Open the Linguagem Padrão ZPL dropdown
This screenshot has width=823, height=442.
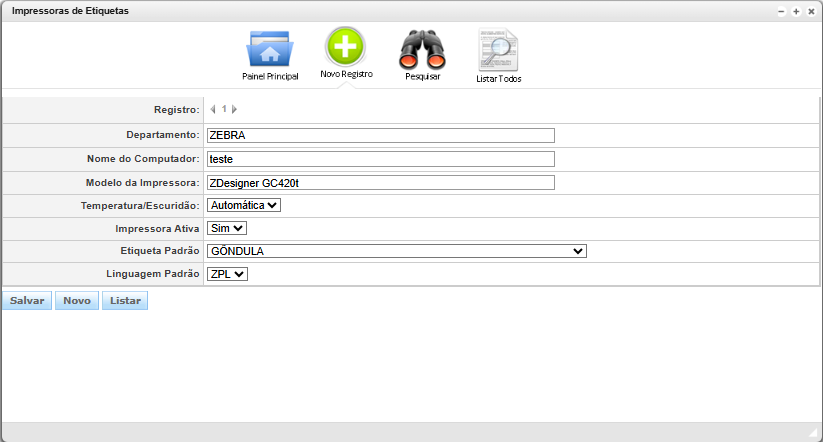click(228, 274)
